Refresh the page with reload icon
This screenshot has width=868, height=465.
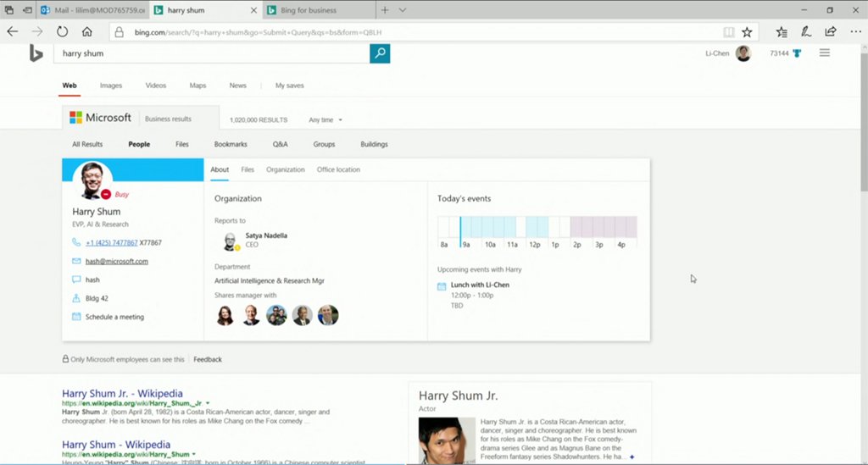62,31
